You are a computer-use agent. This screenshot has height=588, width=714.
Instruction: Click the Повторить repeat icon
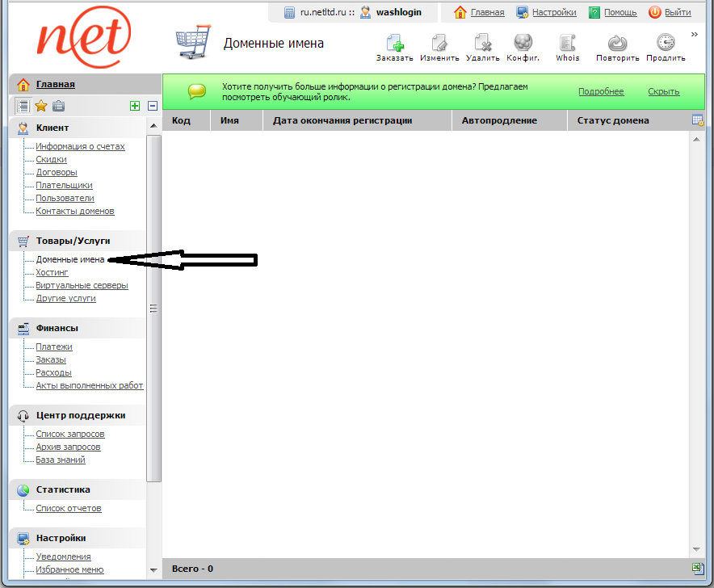(x=618, y=44)
